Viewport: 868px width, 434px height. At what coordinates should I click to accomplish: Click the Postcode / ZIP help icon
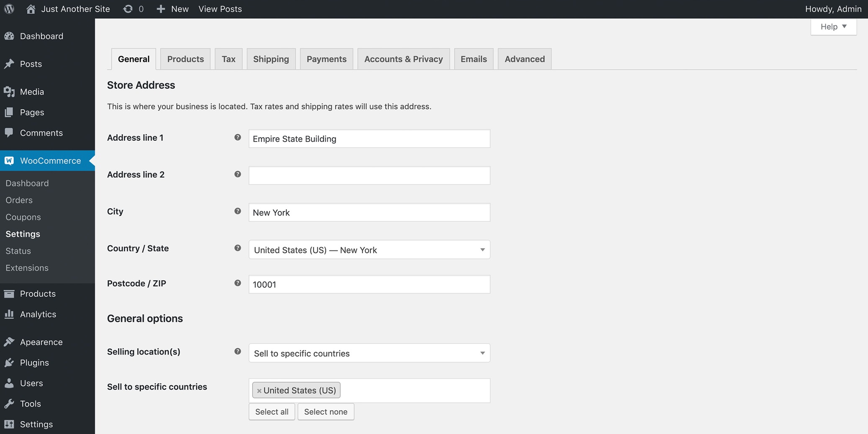237,283
